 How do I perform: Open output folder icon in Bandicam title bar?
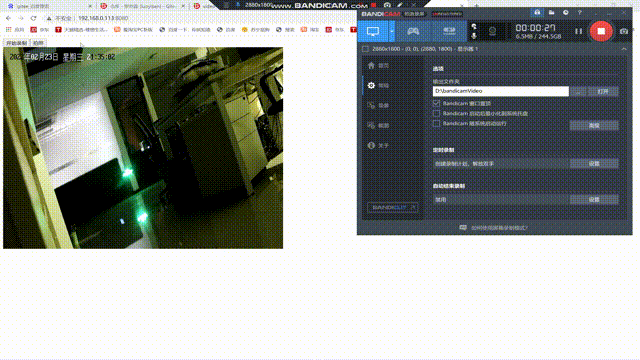pos(551,13)
